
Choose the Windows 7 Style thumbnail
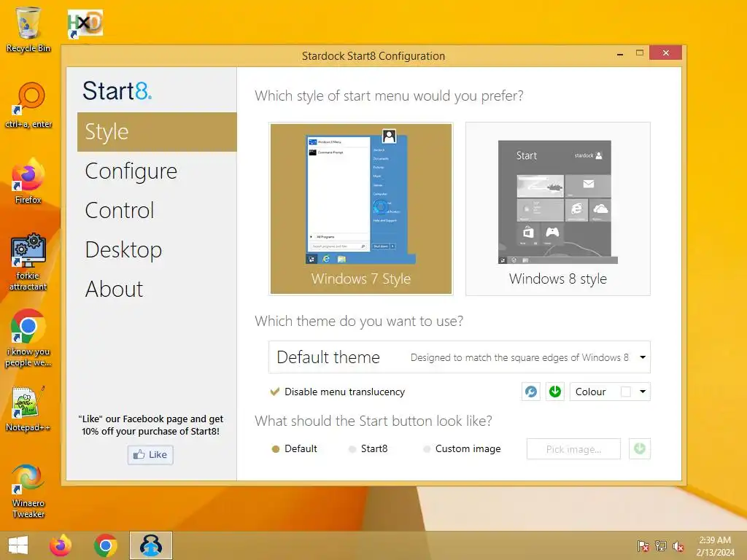click(x=361, y=209)
